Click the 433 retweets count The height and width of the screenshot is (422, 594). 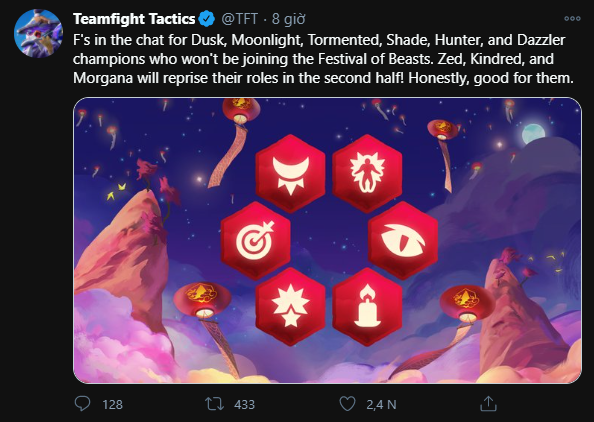click(x=244, y=405)
